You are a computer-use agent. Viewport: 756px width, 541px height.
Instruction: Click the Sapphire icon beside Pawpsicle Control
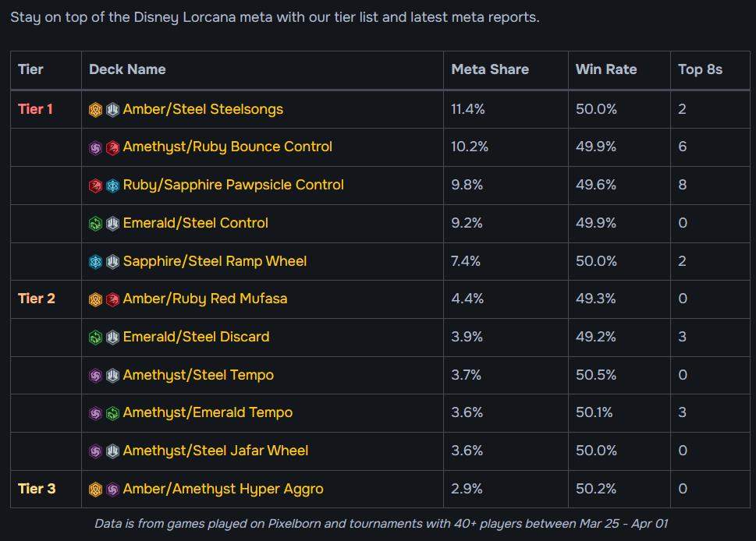[x=112, y=186]
